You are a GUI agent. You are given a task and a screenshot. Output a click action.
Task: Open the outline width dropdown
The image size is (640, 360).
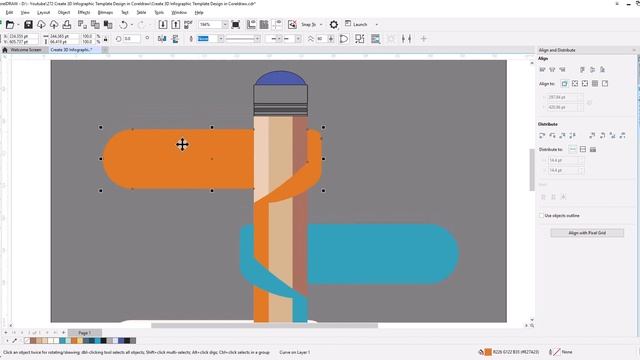pos(220,39)
